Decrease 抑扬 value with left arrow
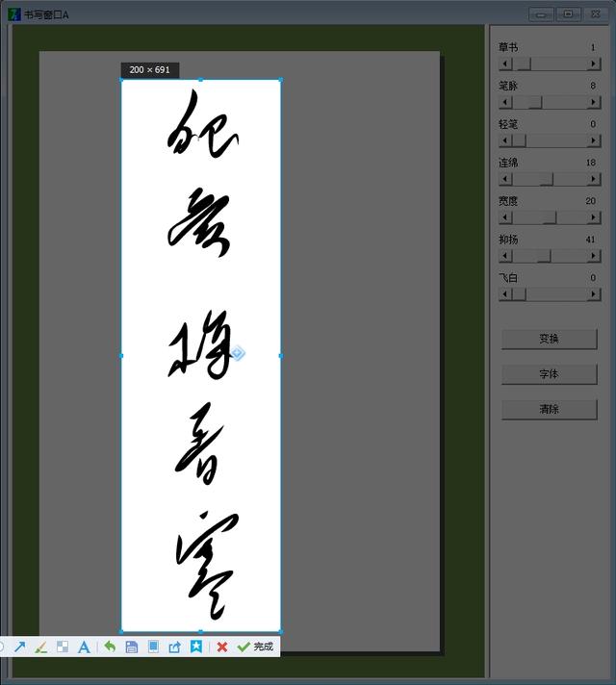Screen dimensions: 616x685 pyautogui.click(x=505, y=256)
